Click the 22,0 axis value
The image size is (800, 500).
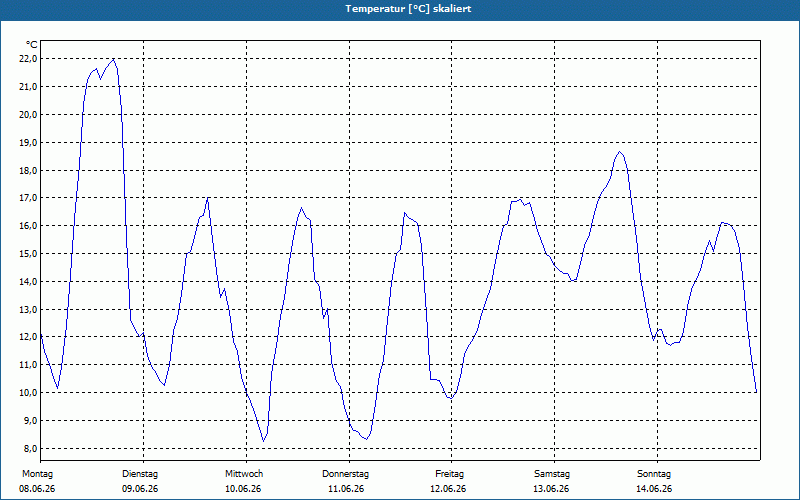[x=28, y=59]
